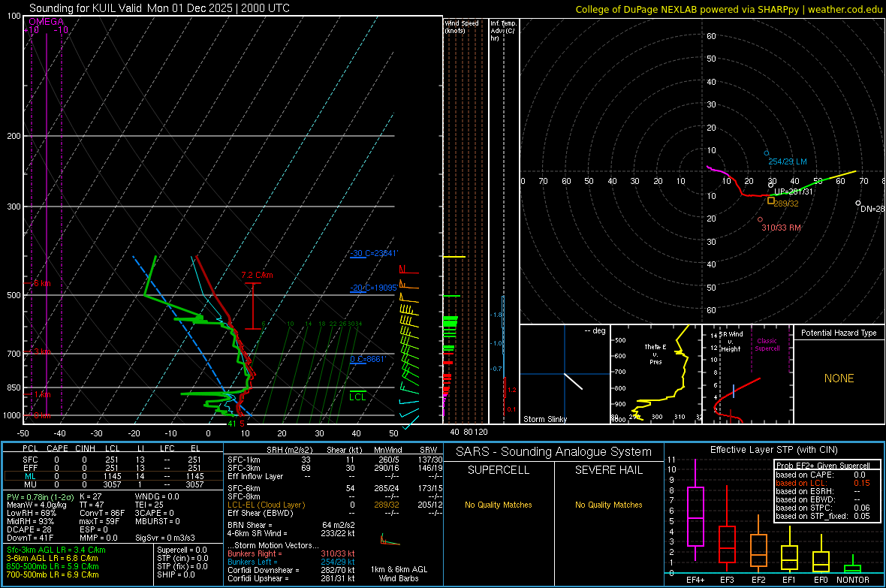
Task: Select the highlighted ML parcel row
Action: tap(113, 476)
